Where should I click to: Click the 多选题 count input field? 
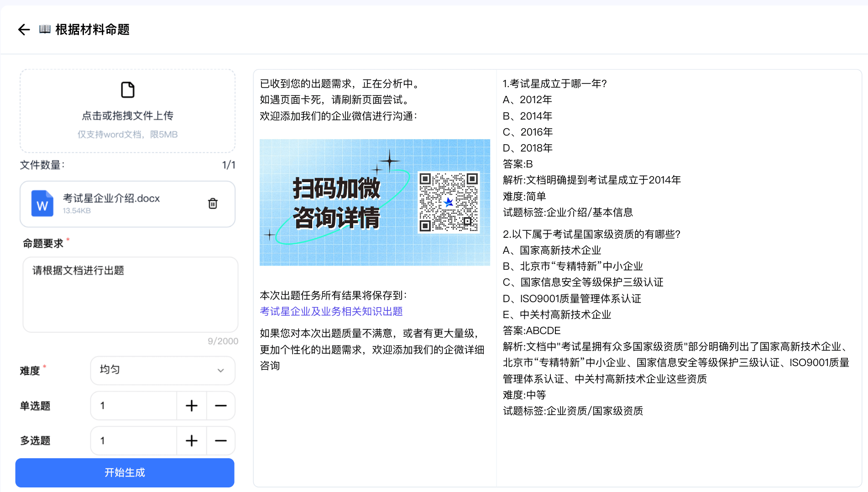(x=133, y=440)
